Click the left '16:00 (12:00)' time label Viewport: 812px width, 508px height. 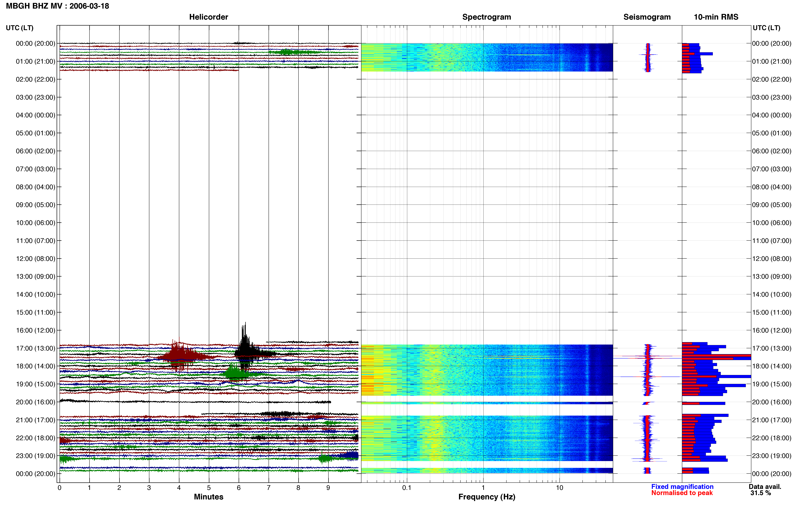tap(35, 330)
